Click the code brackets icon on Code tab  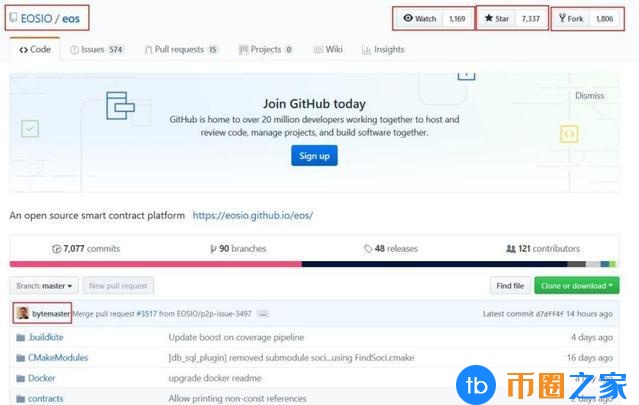[24, 50]
